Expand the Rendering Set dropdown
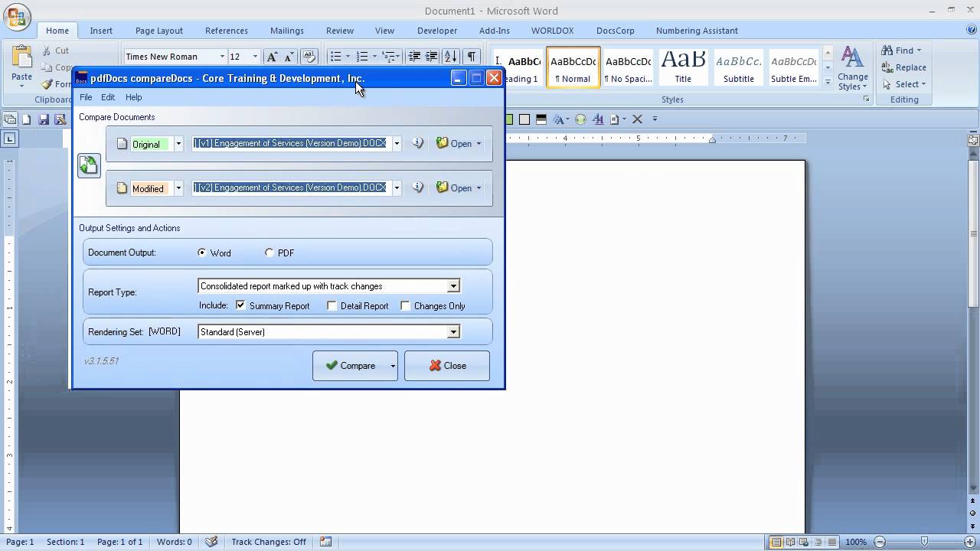980x551 pixels. [x=453, y=332]
